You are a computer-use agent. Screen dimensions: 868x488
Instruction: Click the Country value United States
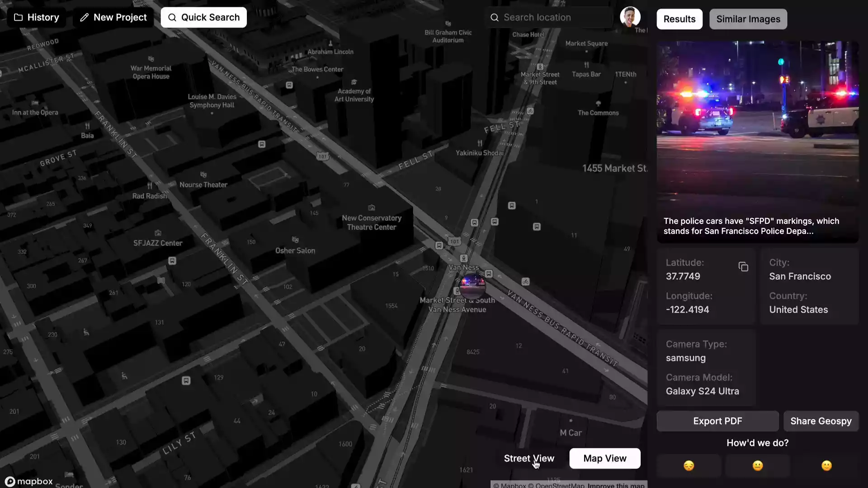(x=798, y=310)
